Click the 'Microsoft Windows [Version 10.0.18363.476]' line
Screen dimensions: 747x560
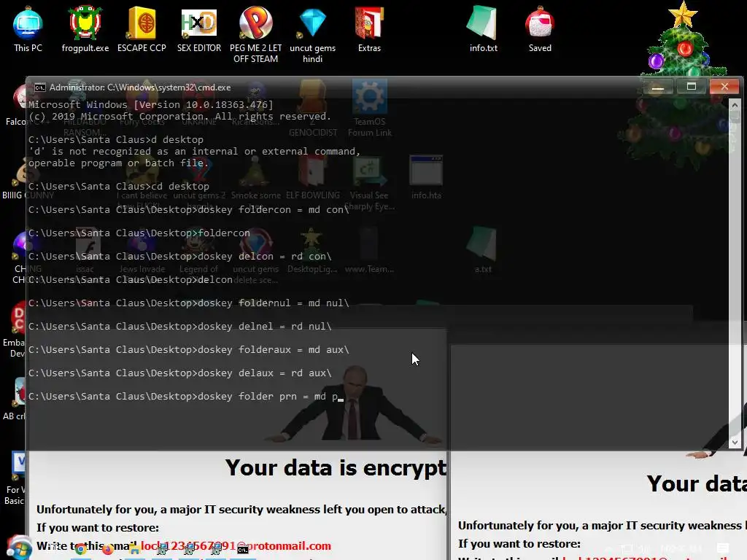click(x=150, y=105)
